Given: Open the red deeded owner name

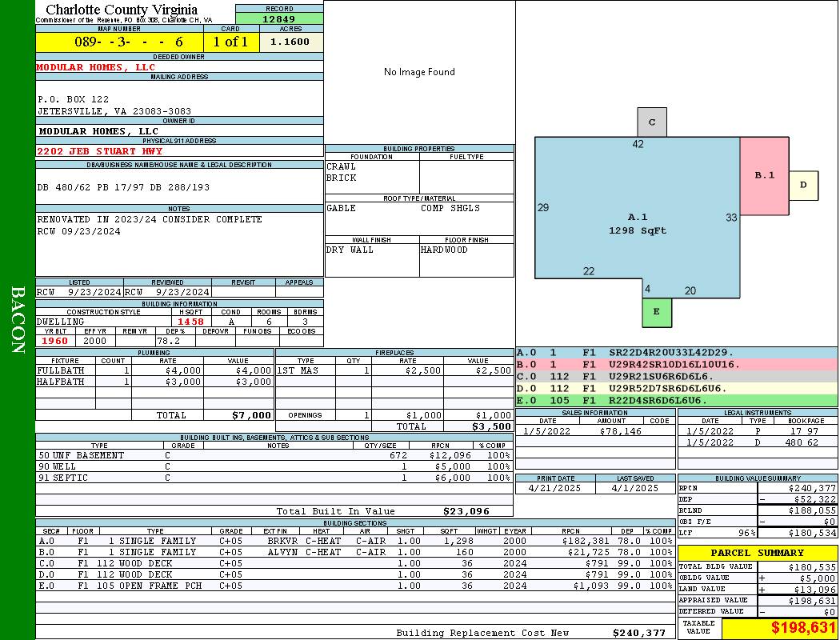Looking at the screenshot, I should click(96, 67).
